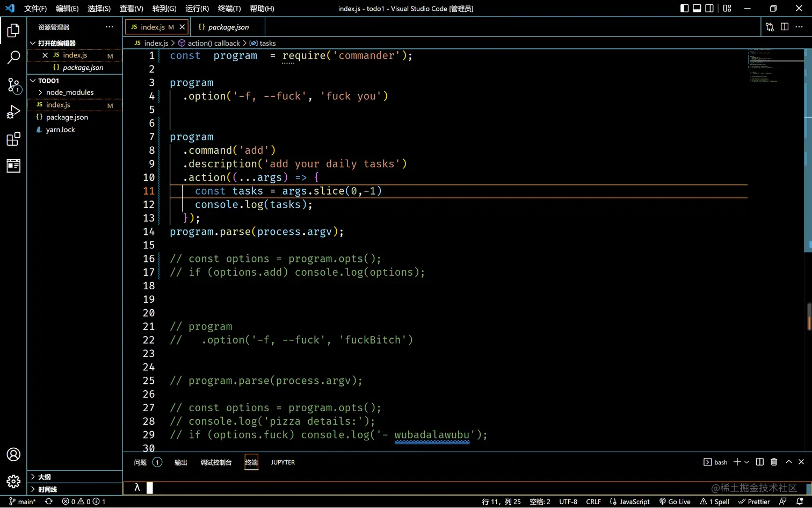
Task: Open the 终端(T) menu
Action: tap(229, 9)
